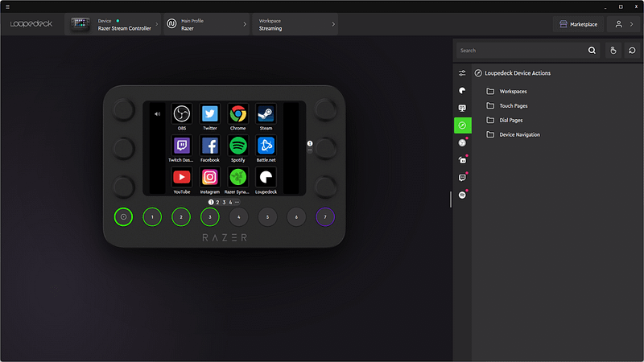Viewport: 644px width, 362px height.
Task: Select the Facebook touch button
Action: coord(210,146)
